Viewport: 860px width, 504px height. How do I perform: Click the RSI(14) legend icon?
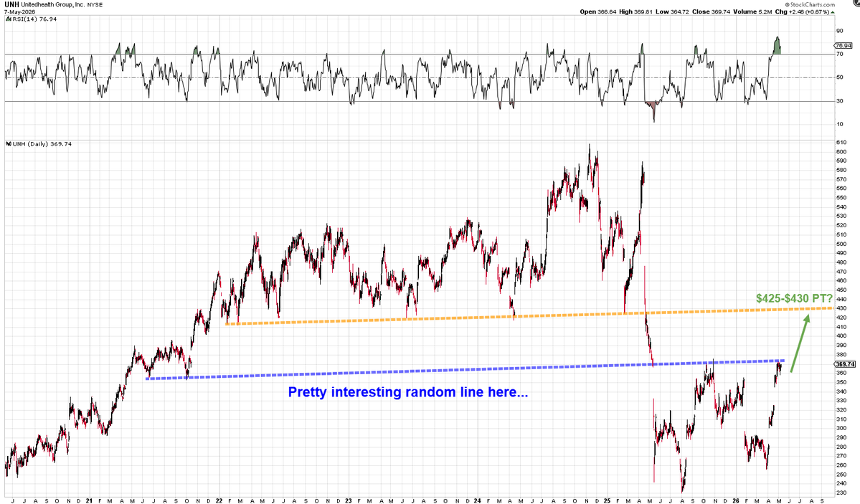pyautogui.click(x=8, y=19)
